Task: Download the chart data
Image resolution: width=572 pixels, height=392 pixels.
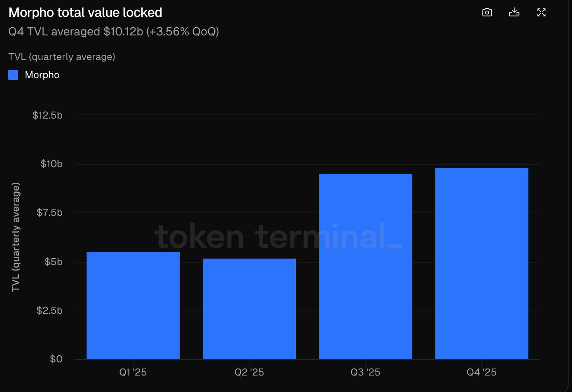Action: [514, 12]
